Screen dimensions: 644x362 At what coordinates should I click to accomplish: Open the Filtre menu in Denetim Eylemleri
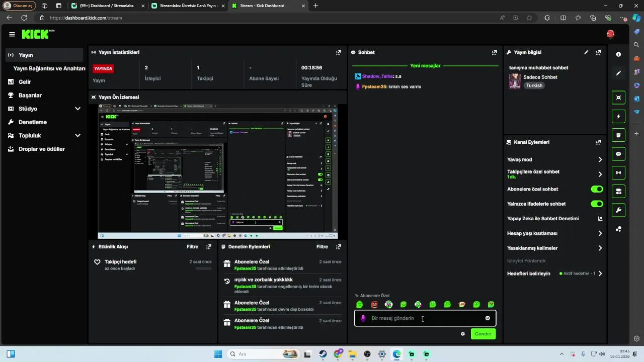322,247
